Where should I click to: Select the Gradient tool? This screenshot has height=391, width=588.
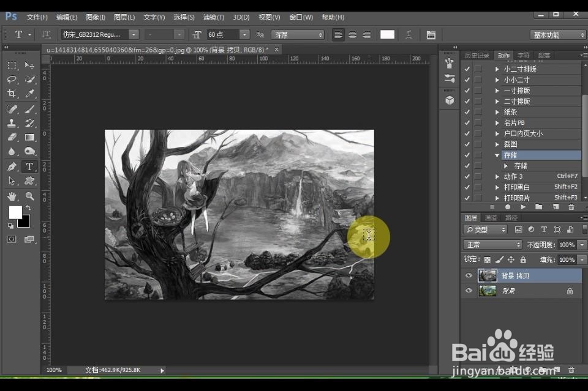pyautogui.click(x=29, y=137)
